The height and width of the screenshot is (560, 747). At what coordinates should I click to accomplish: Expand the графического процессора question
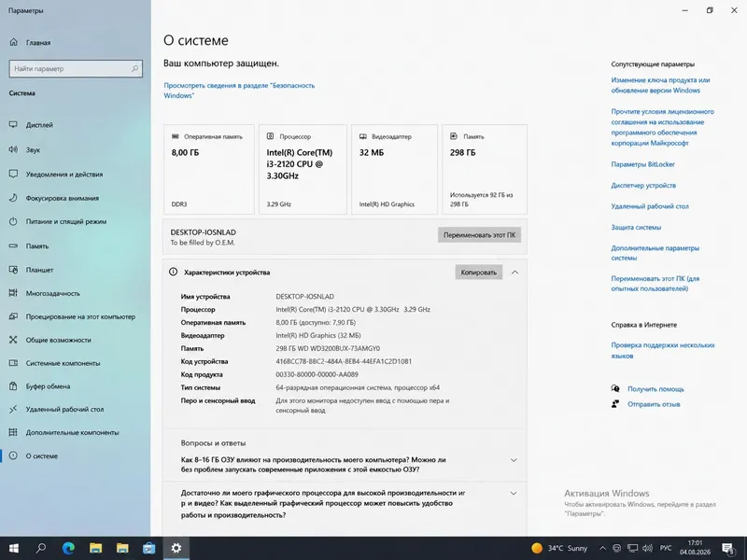514,494
